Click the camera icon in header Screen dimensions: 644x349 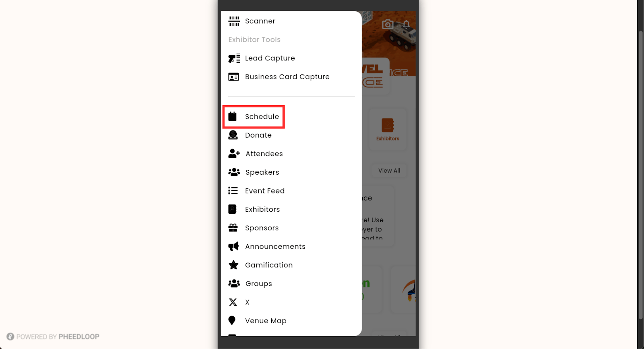tap(388, 24)
